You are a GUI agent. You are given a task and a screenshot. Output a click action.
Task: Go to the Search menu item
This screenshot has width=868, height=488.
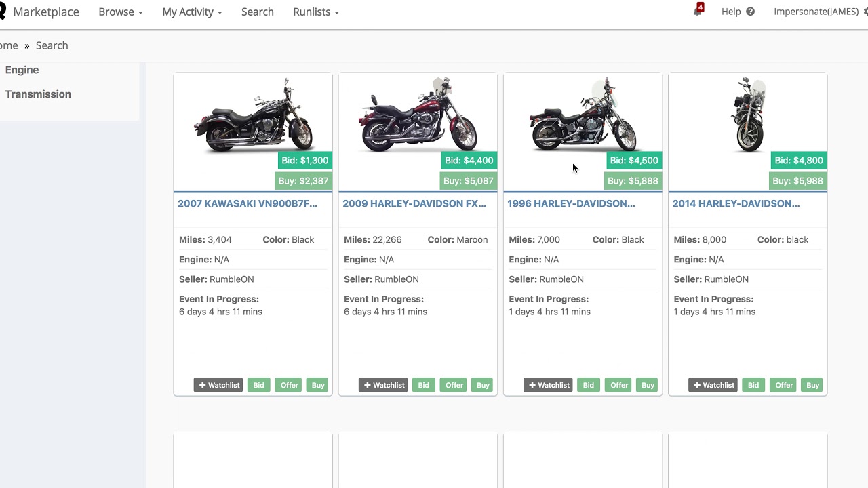point(258,12)
